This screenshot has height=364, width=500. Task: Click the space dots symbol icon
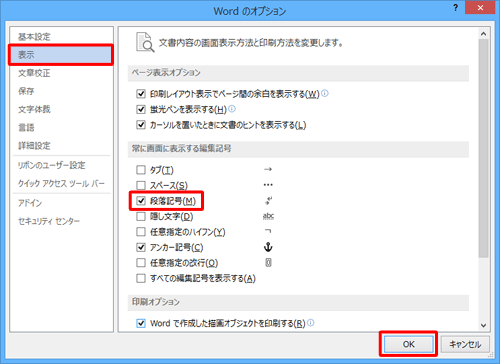click(x=268, y=185)
